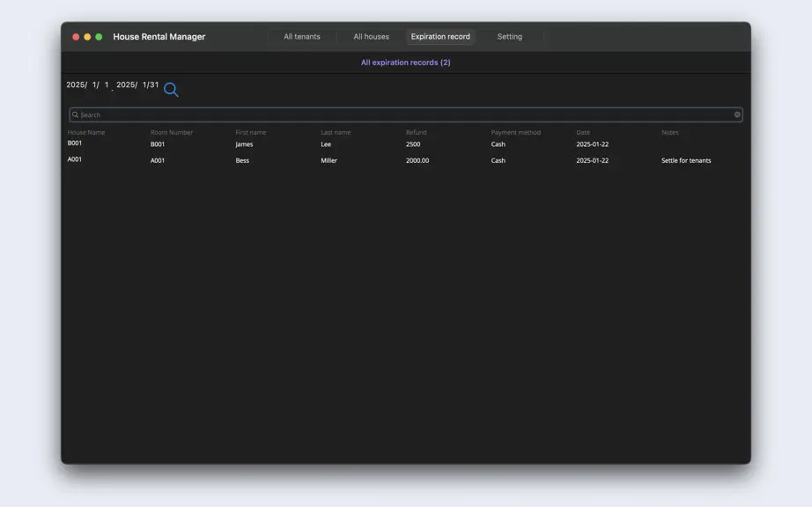The image size is (812, 507).
Task: Click room number B001 in James row
Action: 158,144
